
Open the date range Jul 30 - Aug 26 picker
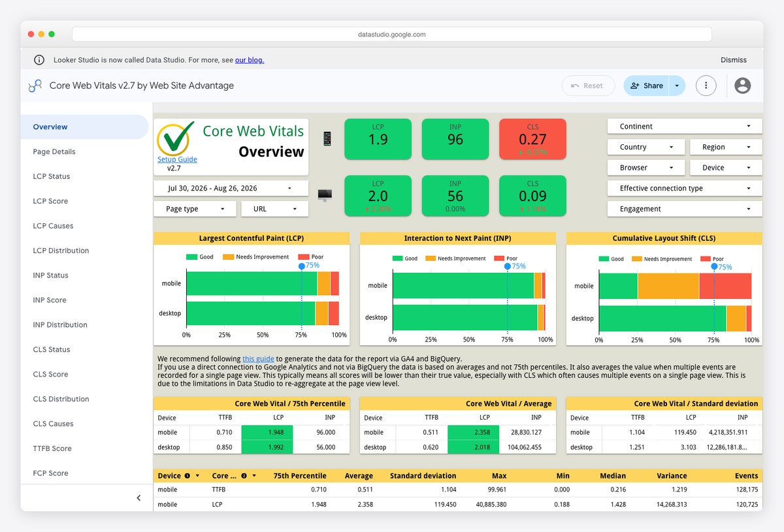coord(231,188)
